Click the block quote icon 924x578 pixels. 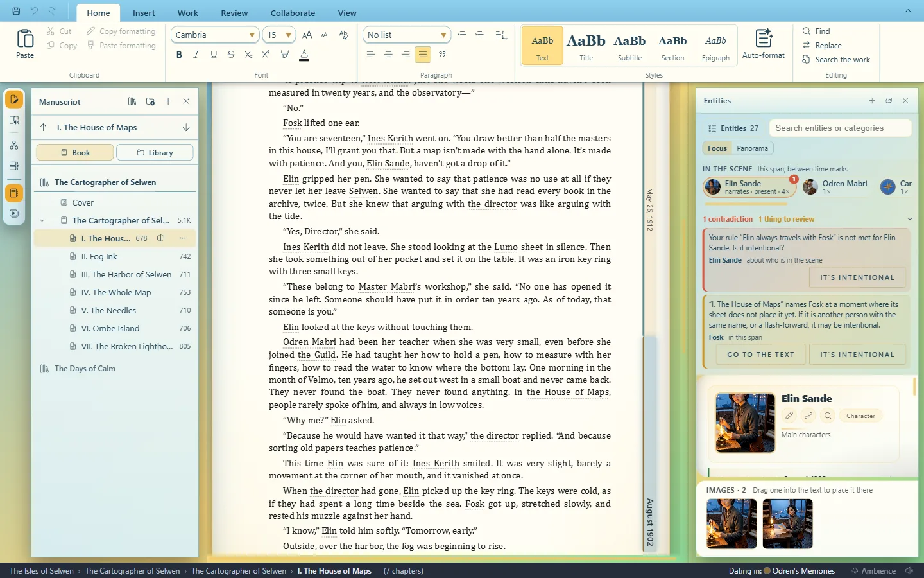442,55
